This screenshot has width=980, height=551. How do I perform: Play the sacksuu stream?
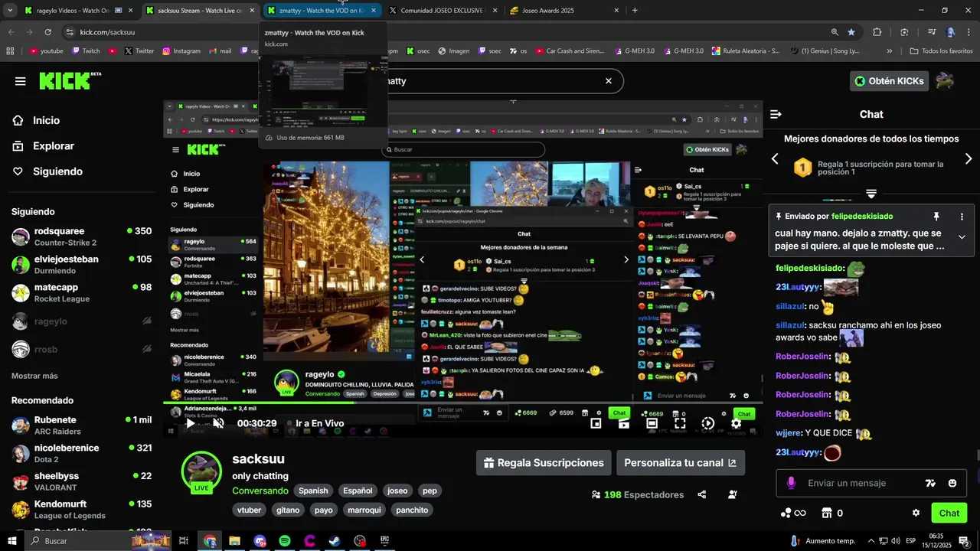tap(191, 423)
